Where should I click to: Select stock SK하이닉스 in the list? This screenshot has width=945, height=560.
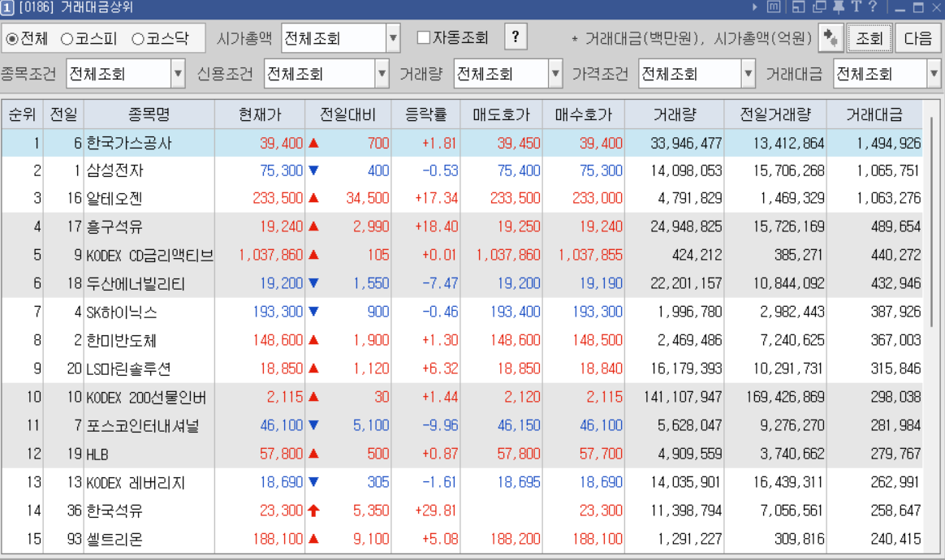[x=122, y=312]
